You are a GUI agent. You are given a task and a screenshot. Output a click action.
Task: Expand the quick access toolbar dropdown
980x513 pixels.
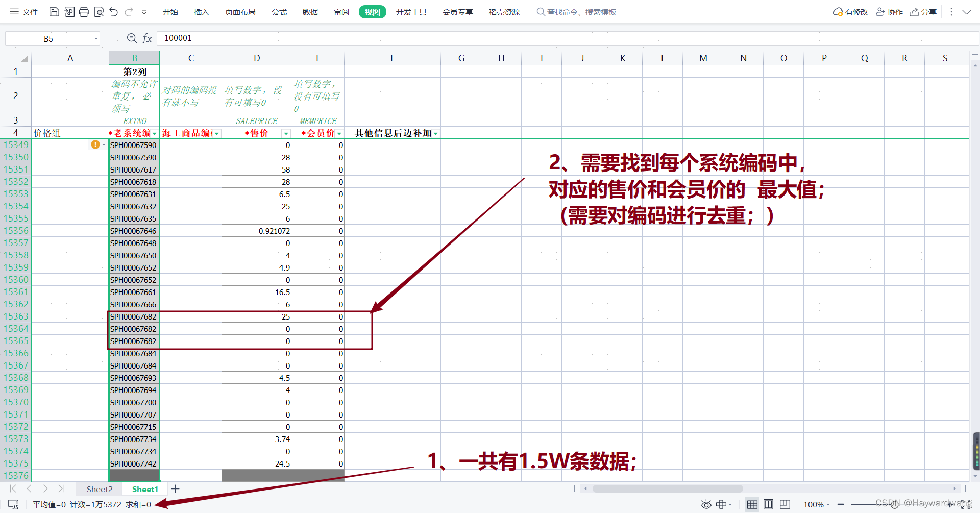point(144,12)
